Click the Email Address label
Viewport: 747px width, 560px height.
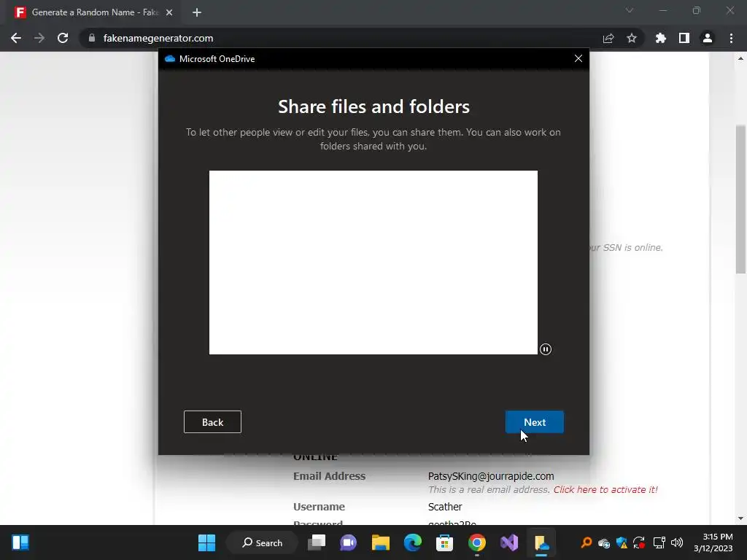point(329,476)
